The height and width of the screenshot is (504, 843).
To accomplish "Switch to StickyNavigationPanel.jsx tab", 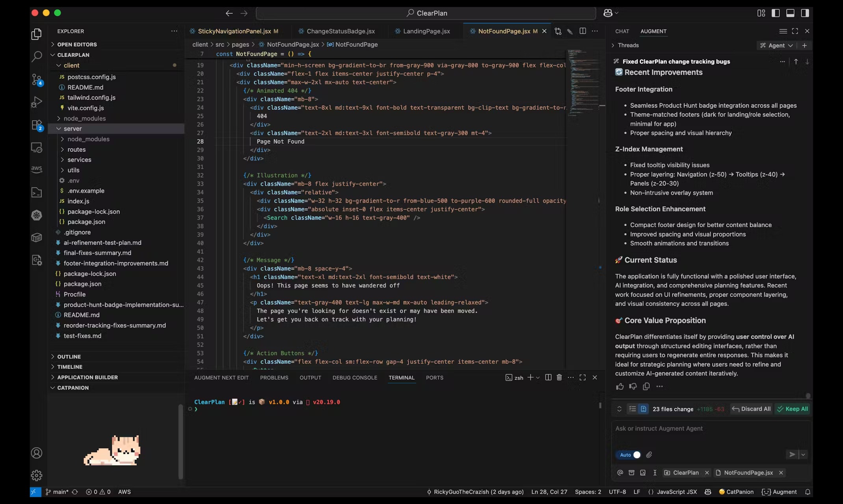I will (234, 31).
